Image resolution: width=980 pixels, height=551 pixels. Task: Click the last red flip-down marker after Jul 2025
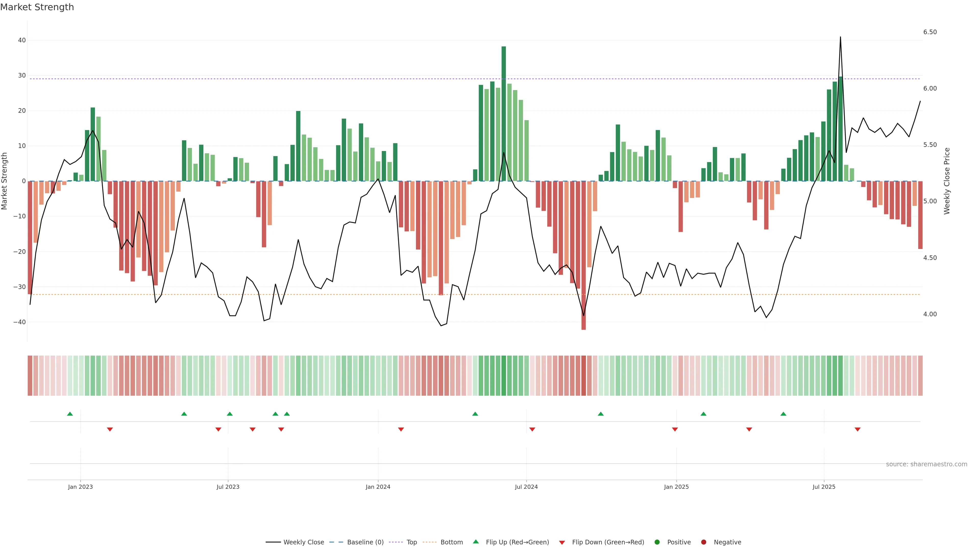pyautogui.click(x=857, y=429)
